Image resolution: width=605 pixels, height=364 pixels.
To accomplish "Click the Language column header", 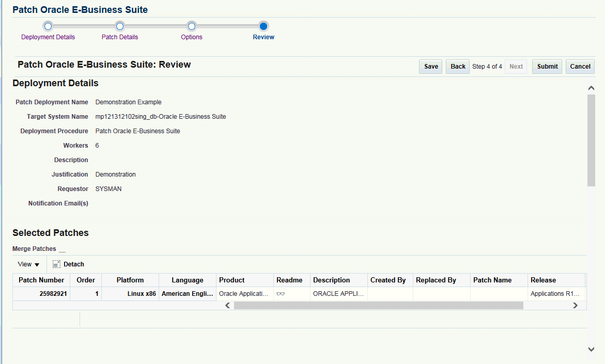I will point(188,280).
